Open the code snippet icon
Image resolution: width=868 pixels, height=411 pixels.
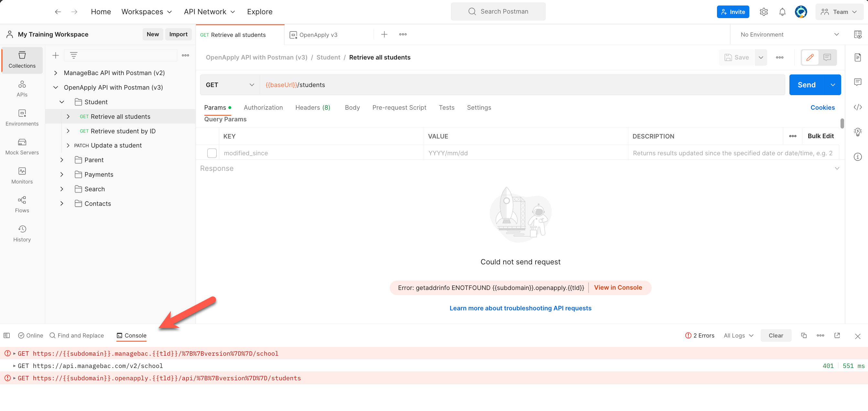coord(858,107)
